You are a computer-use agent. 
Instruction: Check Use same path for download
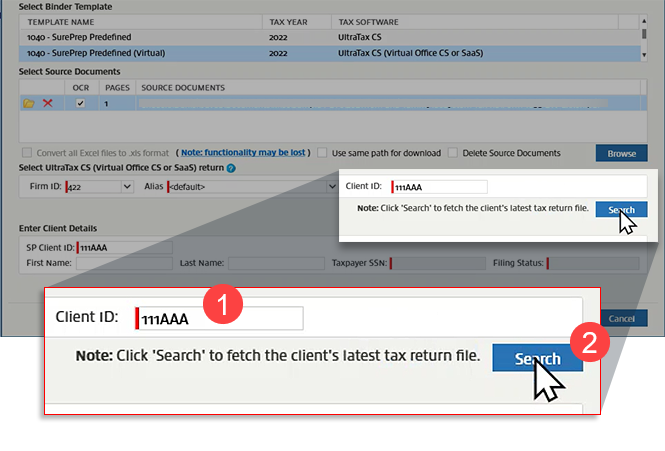tap(323, 153)
